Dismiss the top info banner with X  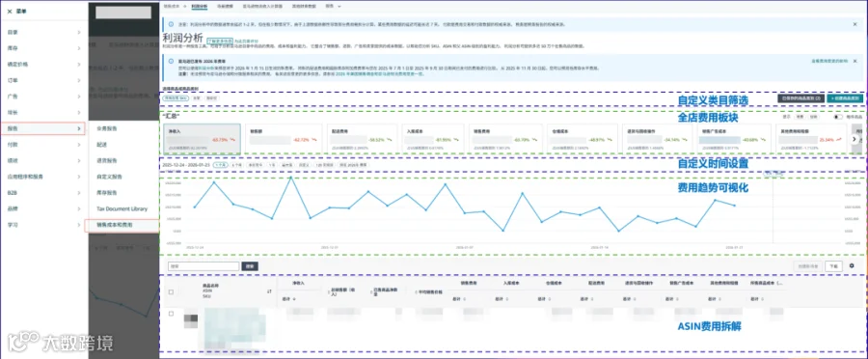click(x=854, y=24)
